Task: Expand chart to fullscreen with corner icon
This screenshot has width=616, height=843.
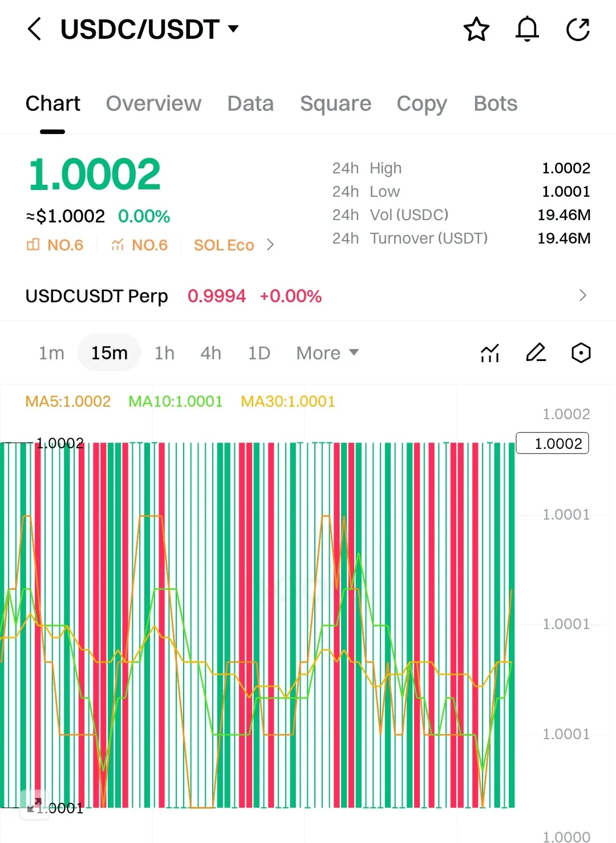Action: pos(34,805)
